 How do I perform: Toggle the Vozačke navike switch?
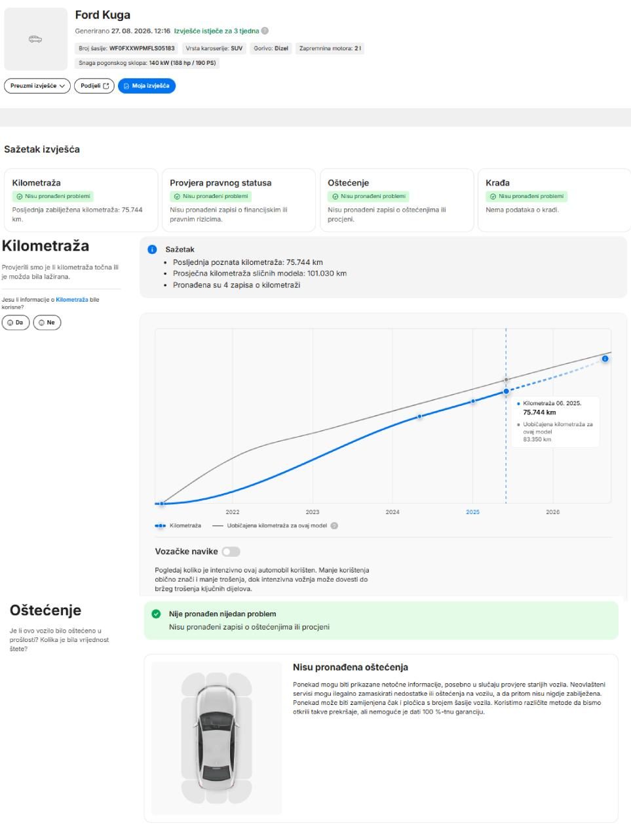[x=231, y=551]
